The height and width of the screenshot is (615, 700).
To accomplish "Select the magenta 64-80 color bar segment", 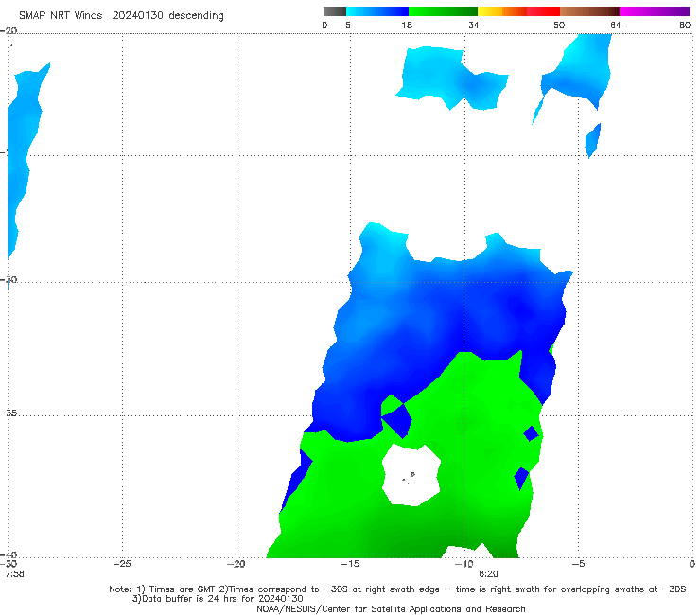I will click(655, 11).
